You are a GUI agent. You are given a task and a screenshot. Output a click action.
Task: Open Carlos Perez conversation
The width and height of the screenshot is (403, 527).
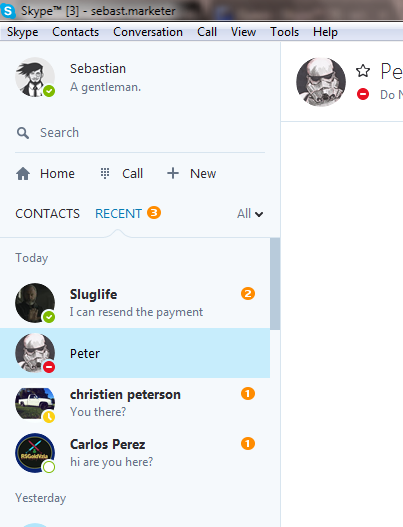pos(135,453)
